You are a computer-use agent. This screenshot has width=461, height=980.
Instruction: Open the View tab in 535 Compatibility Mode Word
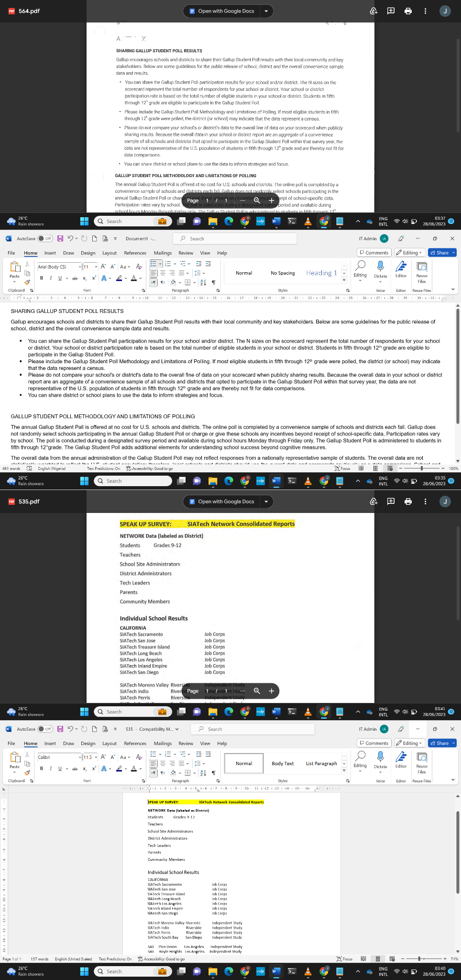click(205, 744)
